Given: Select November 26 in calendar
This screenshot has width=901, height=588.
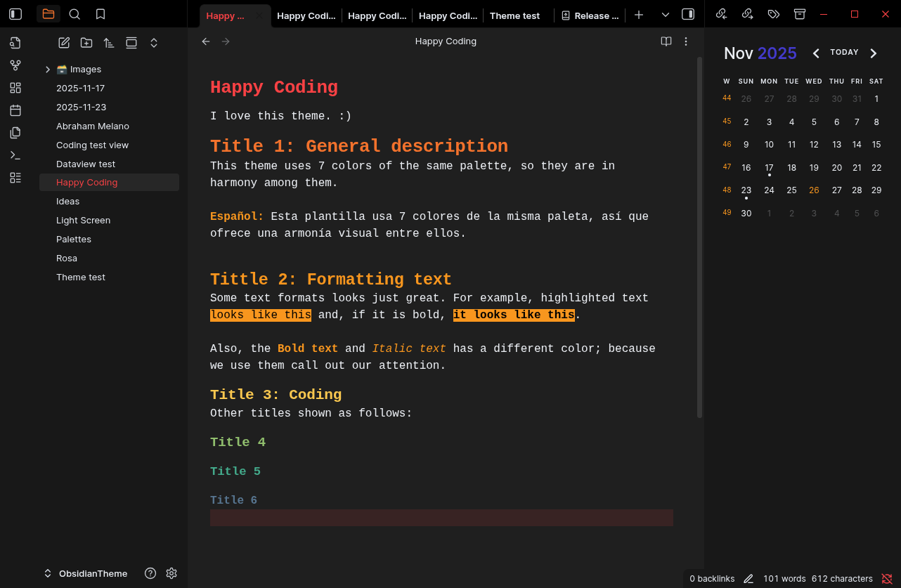Looking at the screenshot, I should click(x=814, y=190).
